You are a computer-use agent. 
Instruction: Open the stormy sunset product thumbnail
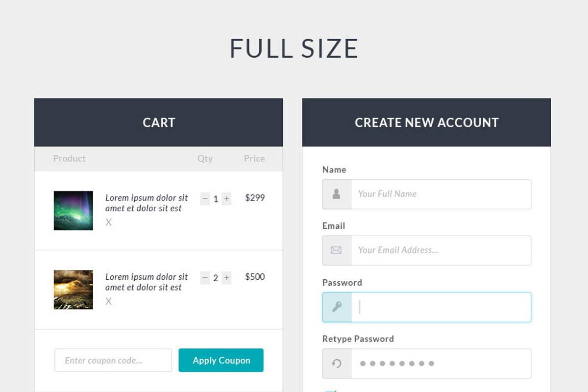(x=73, y=290)
